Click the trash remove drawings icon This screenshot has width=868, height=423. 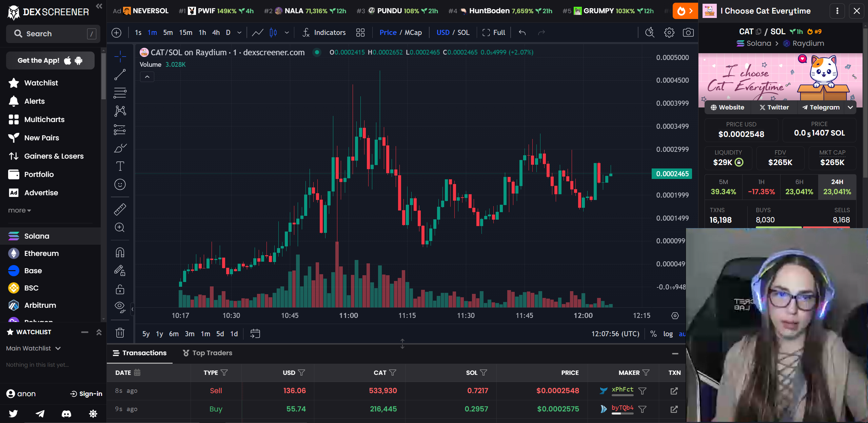coord(120,333)
